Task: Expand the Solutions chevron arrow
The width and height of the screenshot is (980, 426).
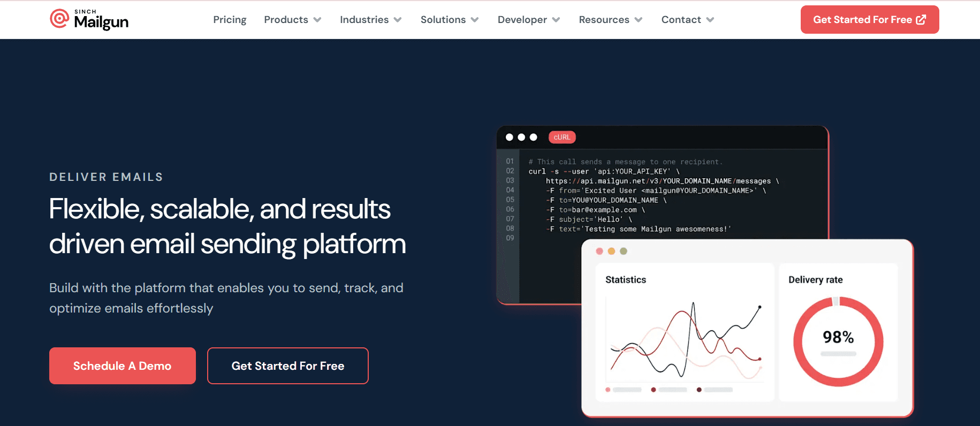Action: click(475, 20)
